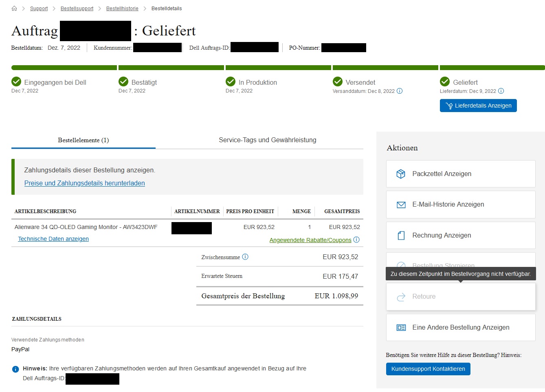Viewport: 545px width, 392px height.
Task: Click the ARTIKELBESCHREIBUNG column header
Action: point(45,211)
